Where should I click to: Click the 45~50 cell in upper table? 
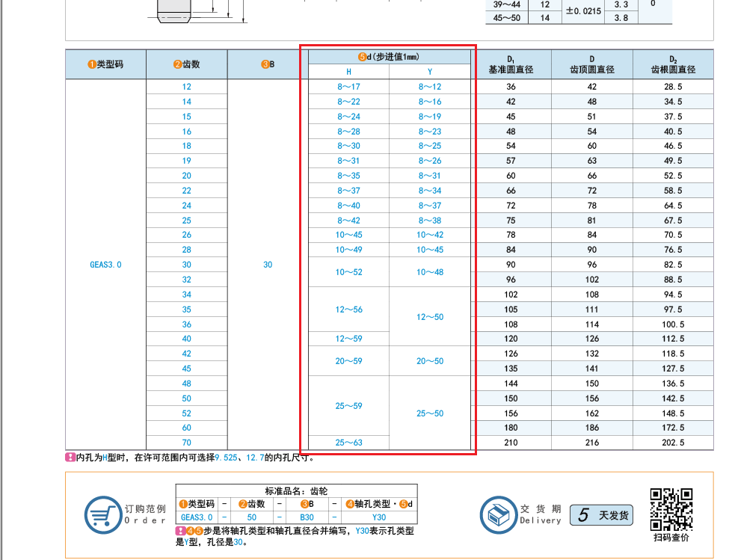(507, 18)
